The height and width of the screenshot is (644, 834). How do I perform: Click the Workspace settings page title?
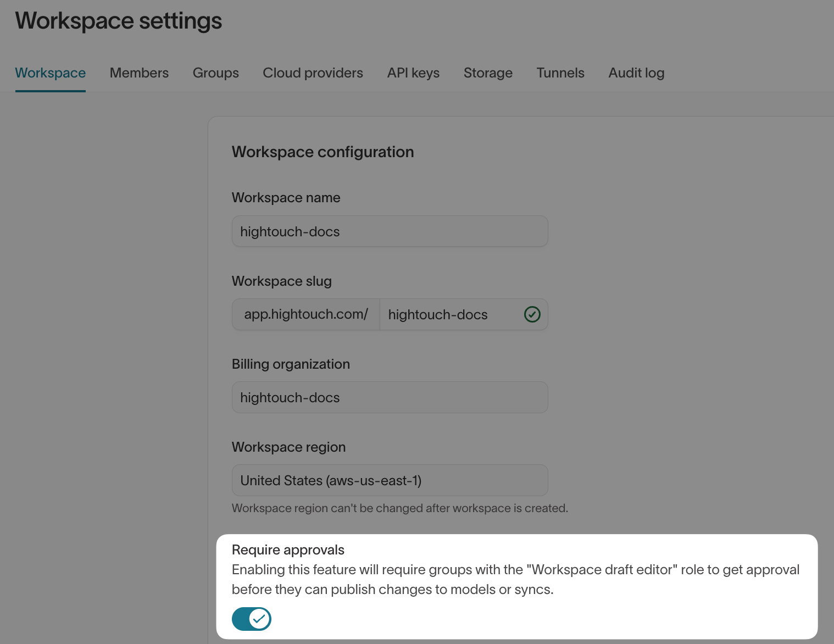point(119,21)
